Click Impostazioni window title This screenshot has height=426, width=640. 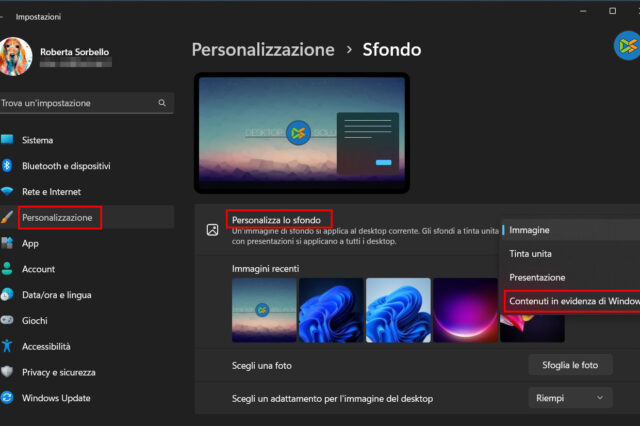(38, 17)
